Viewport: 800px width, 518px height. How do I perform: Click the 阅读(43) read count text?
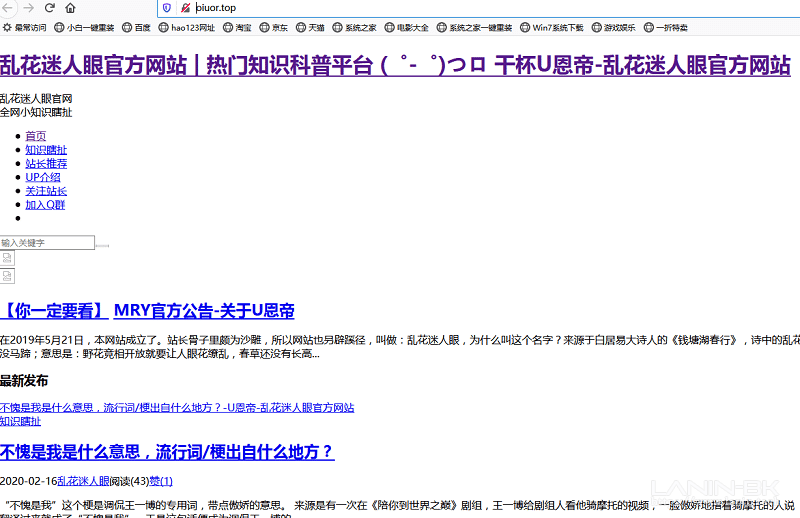pyautogui.click(x=129, y=481)
